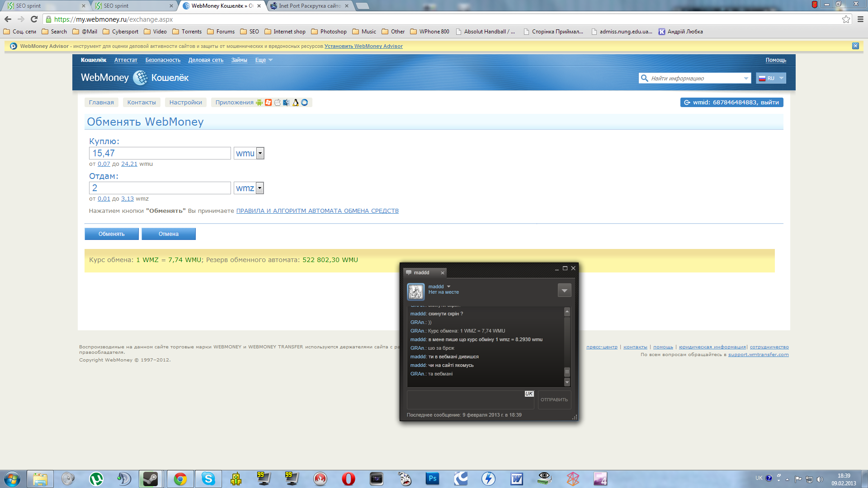Click the Куплю amount input field

[x=160, y=153]
